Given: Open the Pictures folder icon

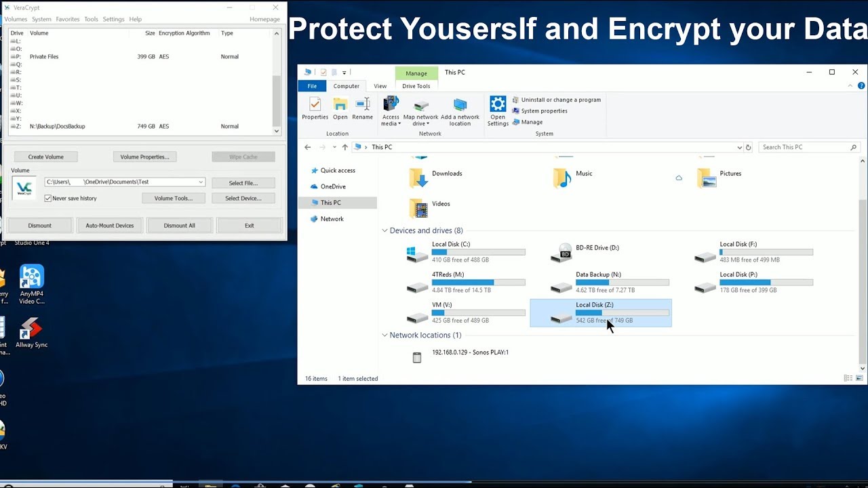Looking at the screenshot, I should click(x=707, y=178).
